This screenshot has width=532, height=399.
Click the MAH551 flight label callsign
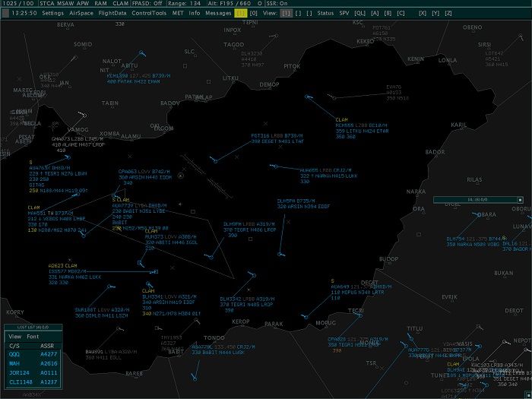click(x=37, y=213)
